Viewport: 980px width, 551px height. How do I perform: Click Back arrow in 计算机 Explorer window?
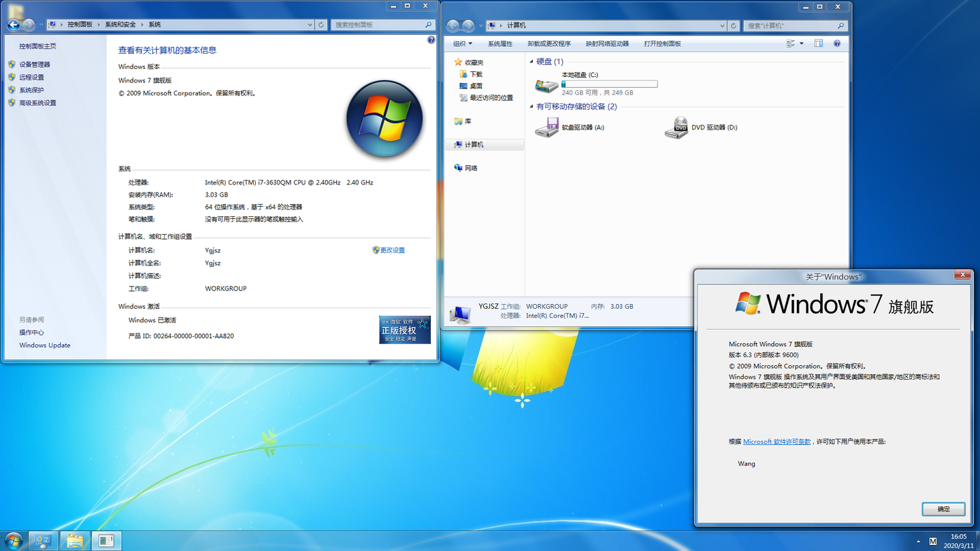(x=453, y=26)
